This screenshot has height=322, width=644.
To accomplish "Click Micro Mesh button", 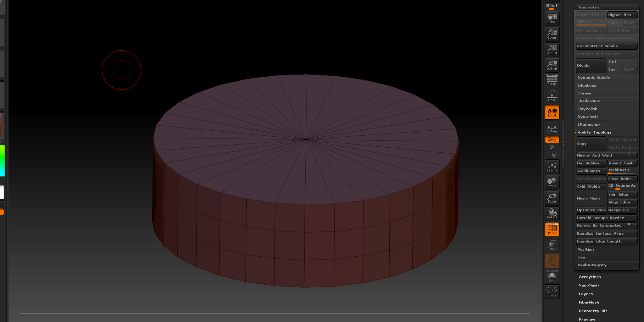I will [x=591, y=198].
